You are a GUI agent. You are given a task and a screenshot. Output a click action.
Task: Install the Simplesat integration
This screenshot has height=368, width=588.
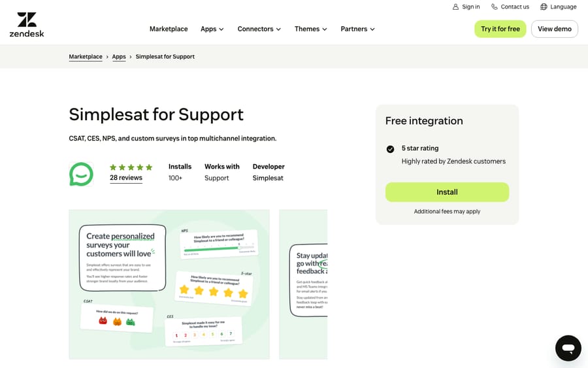pyautogui.click(x=447, y=192)
